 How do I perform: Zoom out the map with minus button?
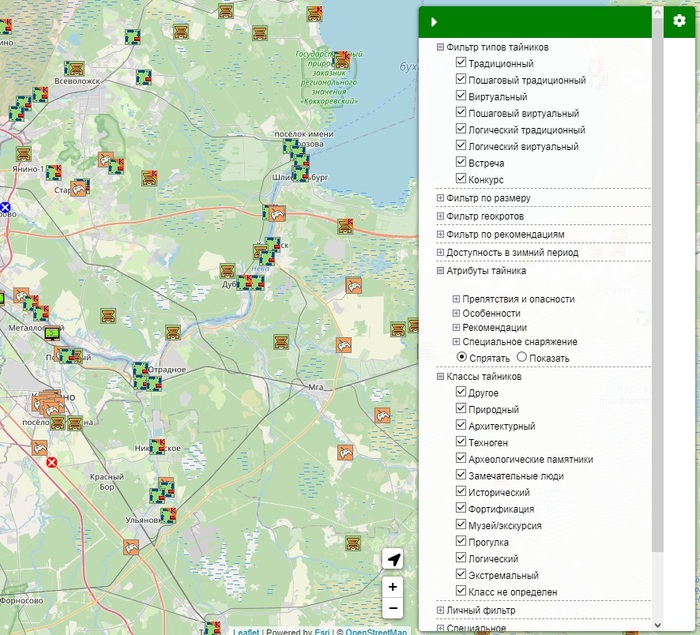pyautogui.click(x=394, y=608)
